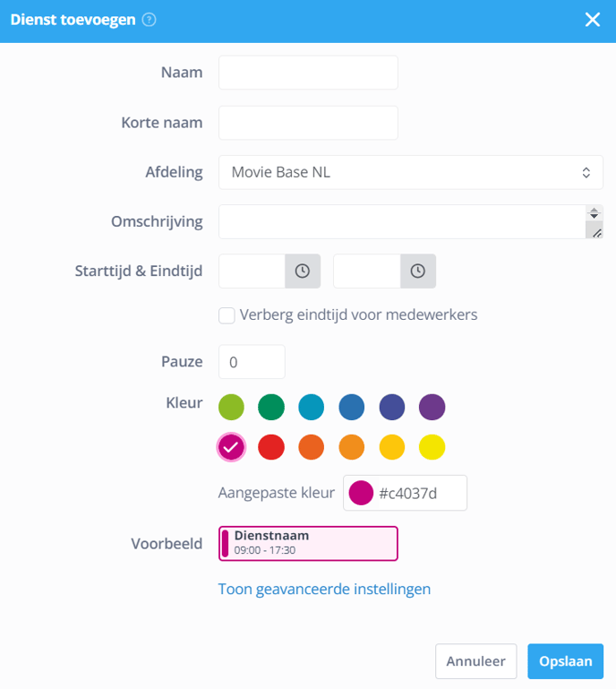Show geavanceerde instellingen link
This screenshot has width=616, height=689.
324,589
